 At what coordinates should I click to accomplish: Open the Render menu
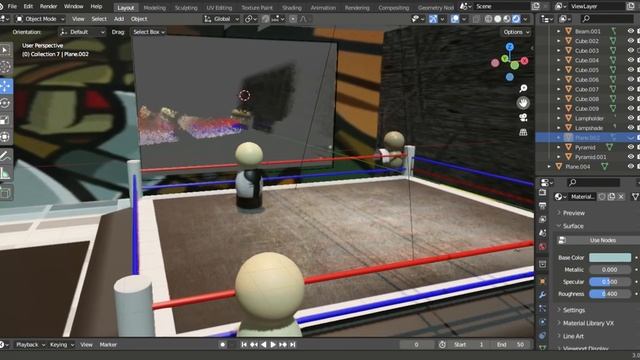(x=48, y=7)
